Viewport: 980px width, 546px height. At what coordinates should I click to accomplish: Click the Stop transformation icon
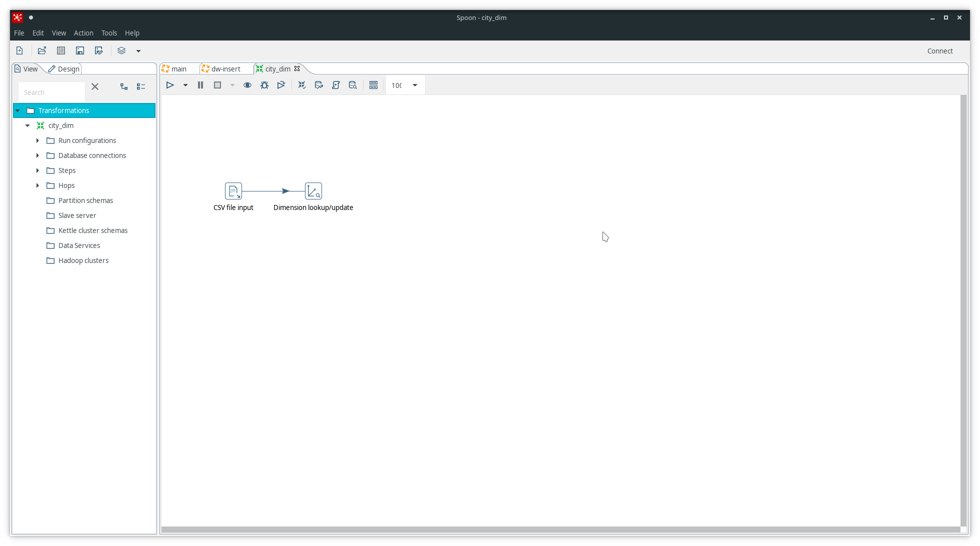pos(217,84)
